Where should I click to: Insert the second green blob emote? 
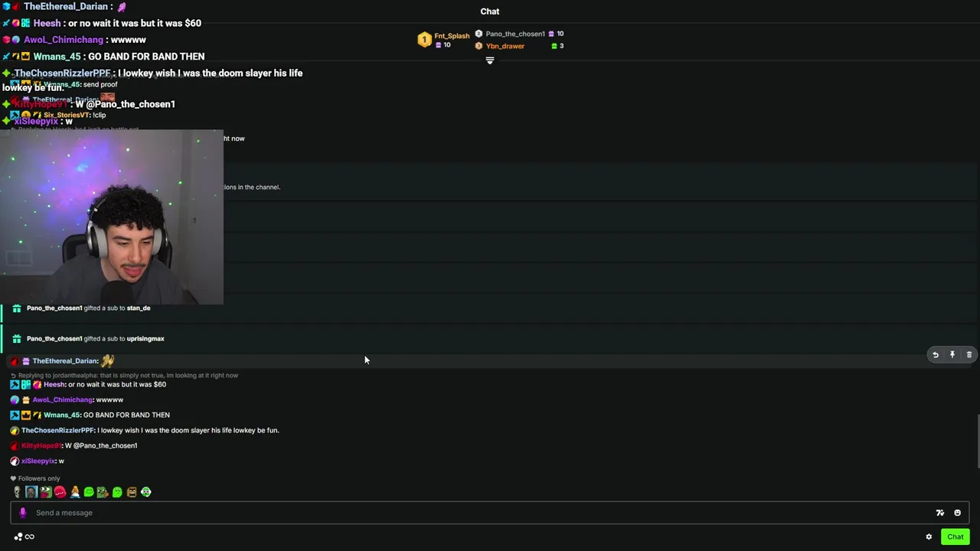[x=117, y=492]
